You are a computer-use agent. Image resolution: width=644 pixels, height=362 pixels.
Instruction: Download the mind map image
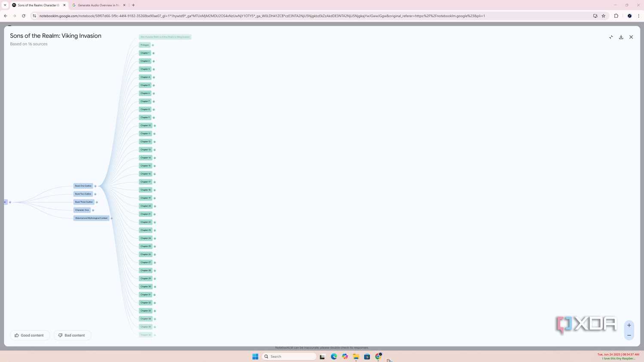pos(621,37)
